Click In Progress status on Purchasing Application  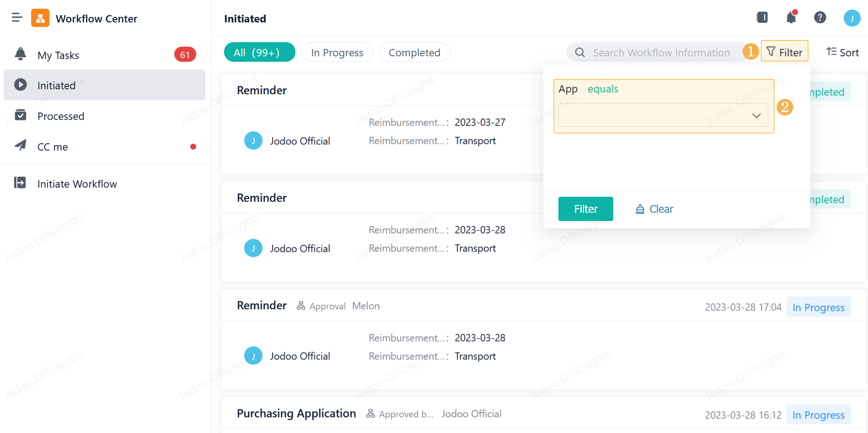click(819, 415)
